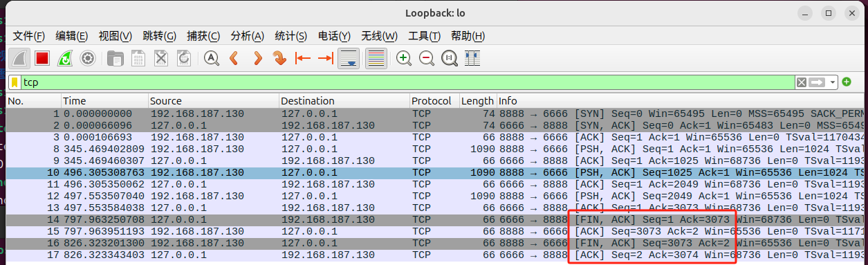Sort packets by the Time column header
Viewport: 868px width, 265px height.
(x=104, y=101)
